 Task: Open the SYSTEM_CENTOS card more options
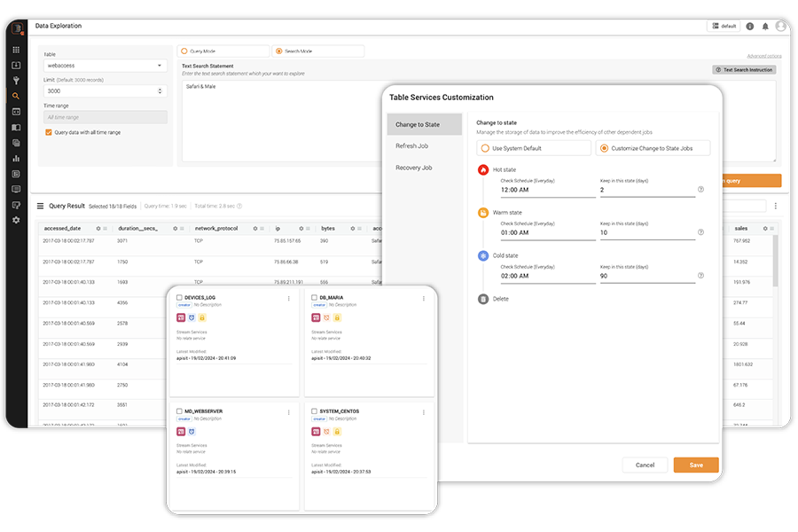(424, 412)
